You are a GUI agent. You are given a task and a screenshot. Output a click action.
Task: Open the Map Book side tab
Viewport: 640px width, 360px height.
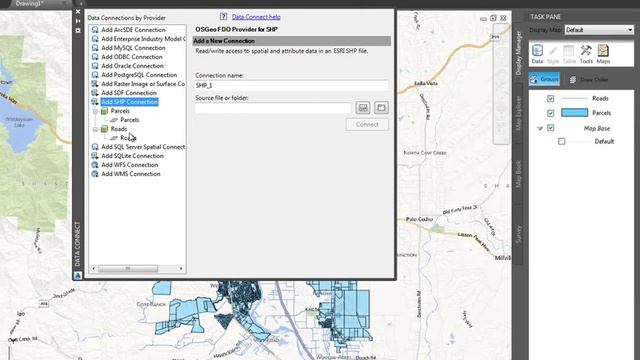[518, 174]
